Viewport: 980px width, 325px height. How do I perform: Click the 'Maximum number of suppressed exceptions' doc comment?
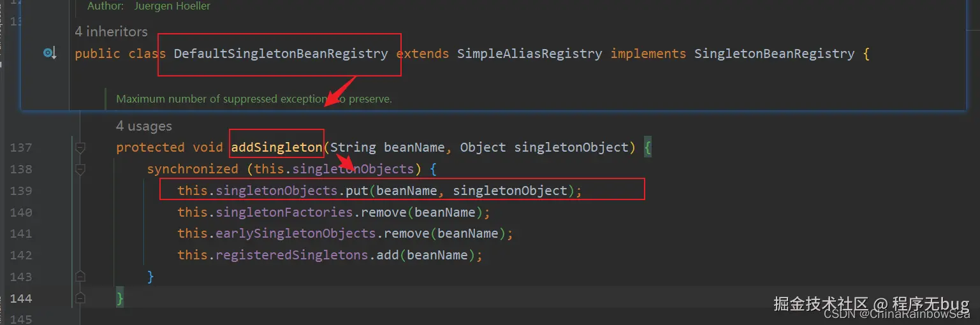254,99
